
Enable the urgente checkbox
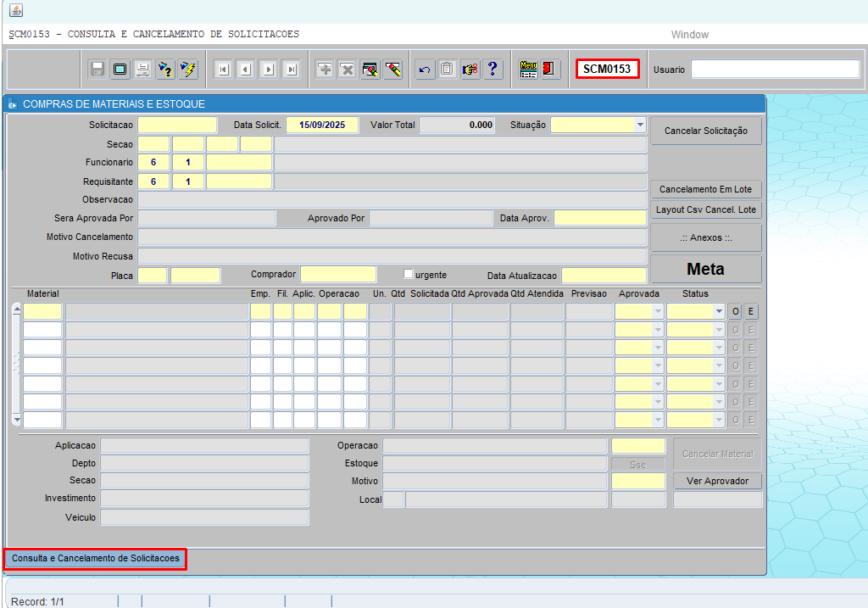click(x=409, y=274)
